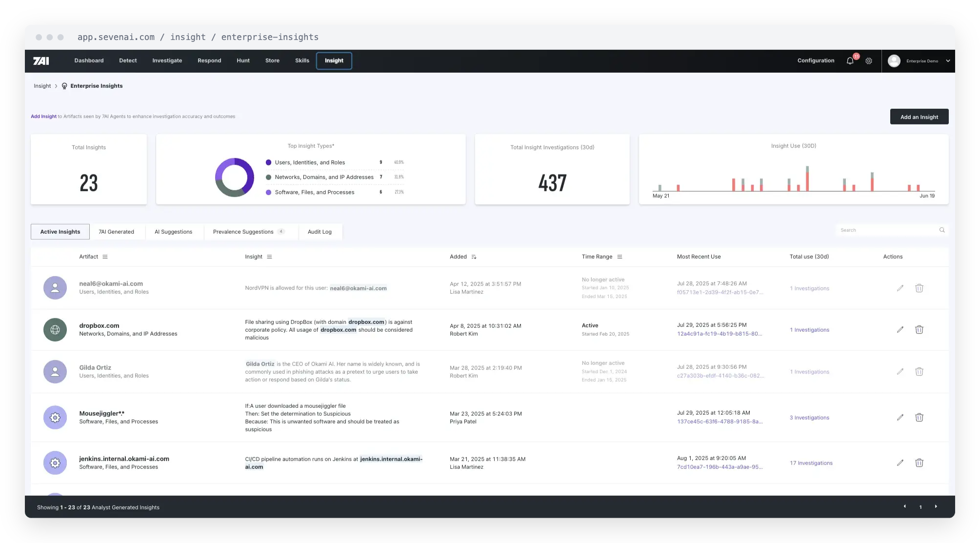Open the notifications bell icon
Screen dimensions: 980x543
[x=850, y=61]
